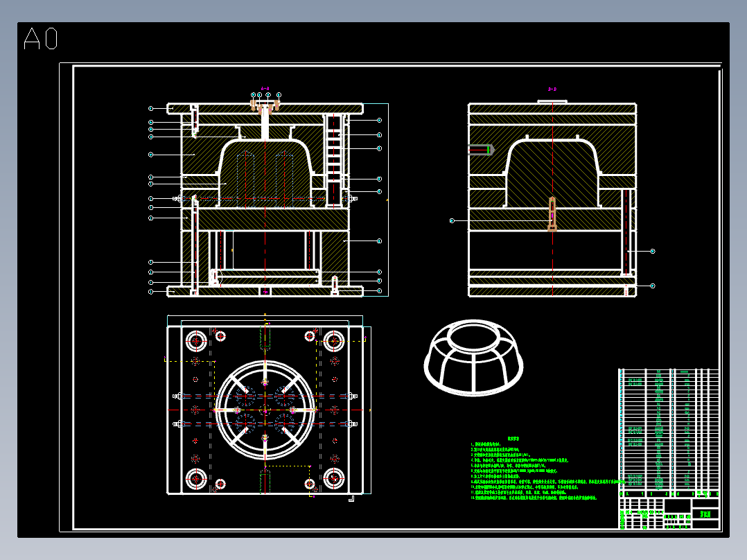Click the circular cavity in the plan view
The height and width of the screenshot is (560, 747).
click(265, 410)
